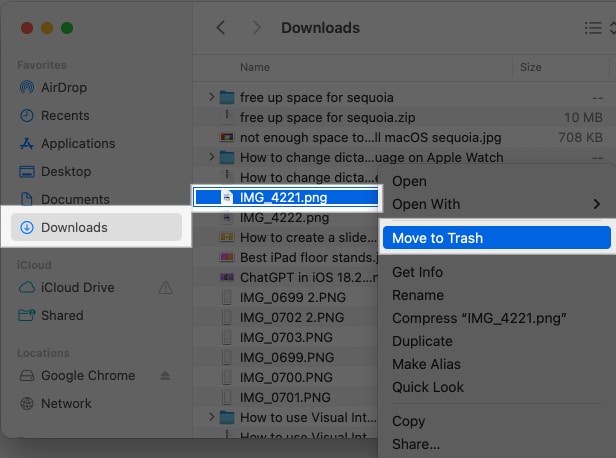Select the file IMG_0701.PNG
This screenshot has width=616, height=458.
pos(285,398)
